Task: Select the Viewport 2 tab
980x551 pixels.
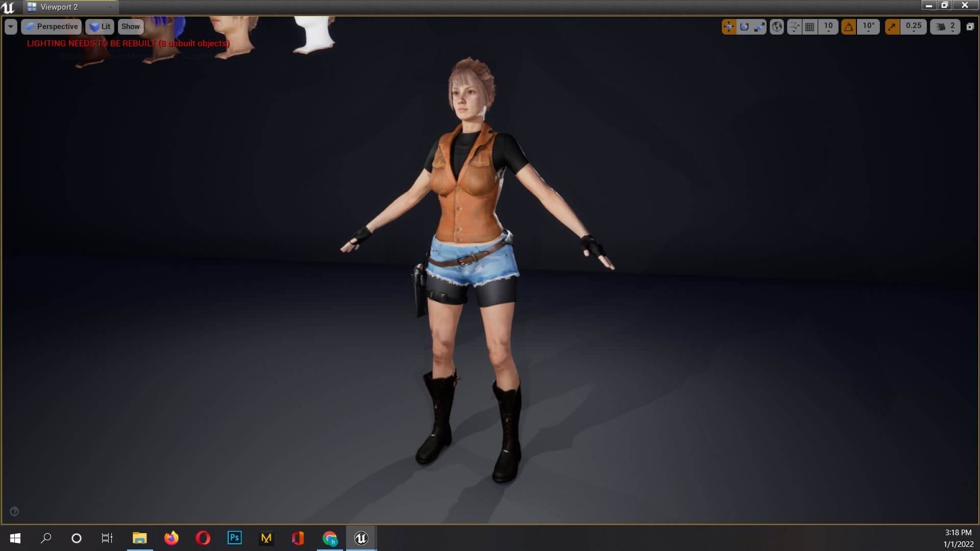Action: 59,7
